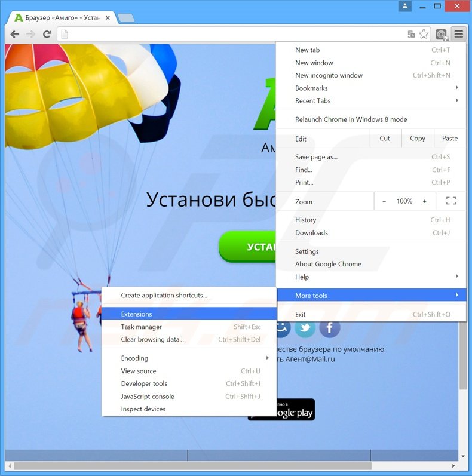472x476 pixels.
Task: Close the Амиго browser tab
Action: [108, 18]
